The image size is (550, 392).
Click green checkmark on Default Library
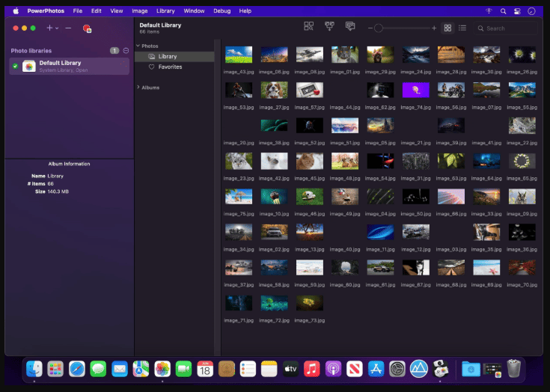(x=15, y=66)
